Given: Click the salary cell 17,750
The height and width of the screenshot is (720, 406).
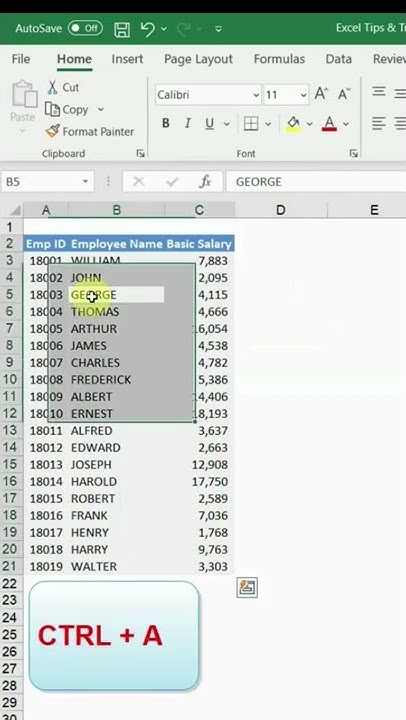Looking at the screenshot, I should [x=199, y=482].
